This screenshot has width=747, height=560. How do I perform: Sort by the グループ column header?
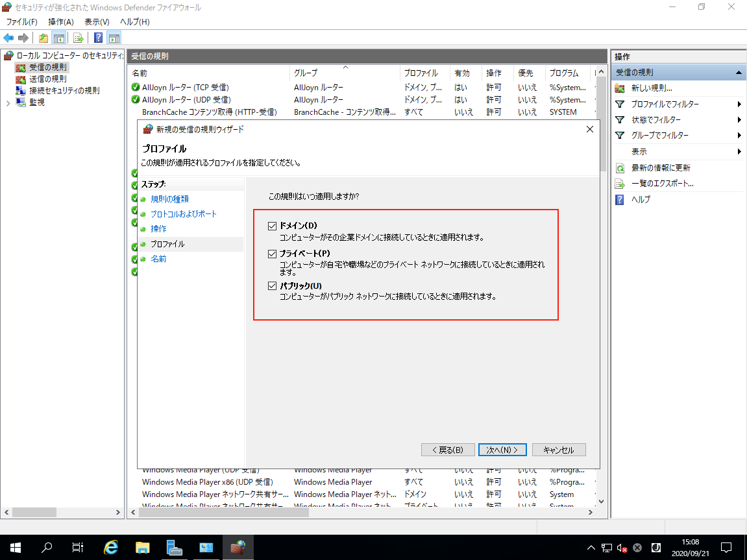[345, 73]
